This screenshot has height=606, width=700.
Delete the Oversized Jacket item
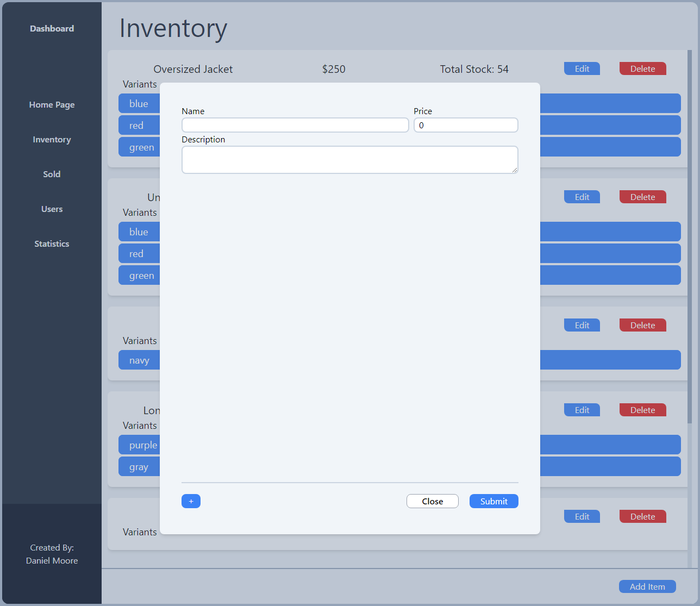642,68
